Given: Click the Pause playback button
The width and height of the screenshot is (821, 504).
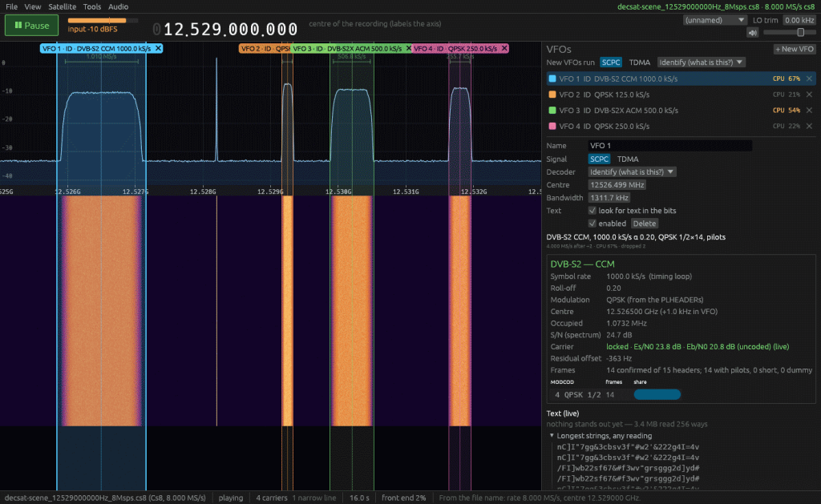Looking at the screenshot, I should click(31, 25).
